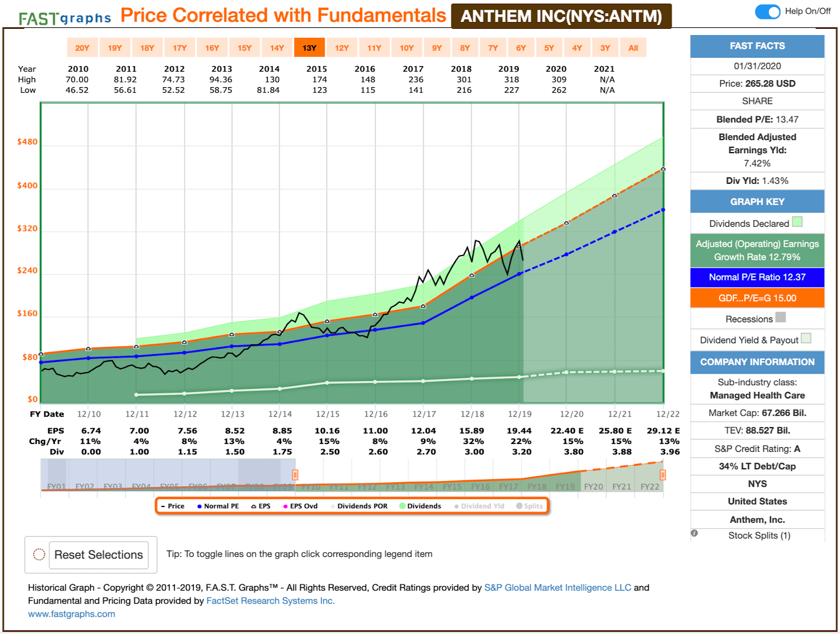Click the Recessions gray swatch
Screen dimensions: 840x635
pyautogui.click(x=781, y=317)
